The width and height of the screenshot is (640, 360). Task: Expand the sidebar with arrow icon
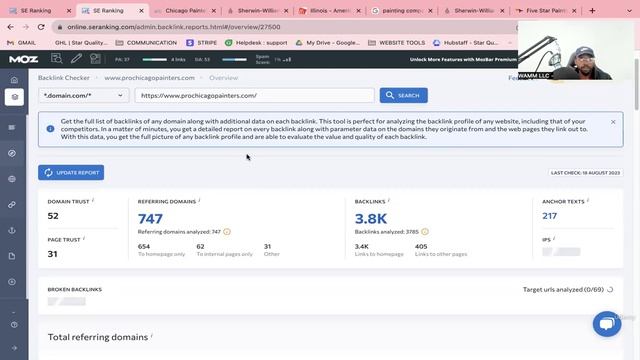pyautogui.click(x=14, y=348)
